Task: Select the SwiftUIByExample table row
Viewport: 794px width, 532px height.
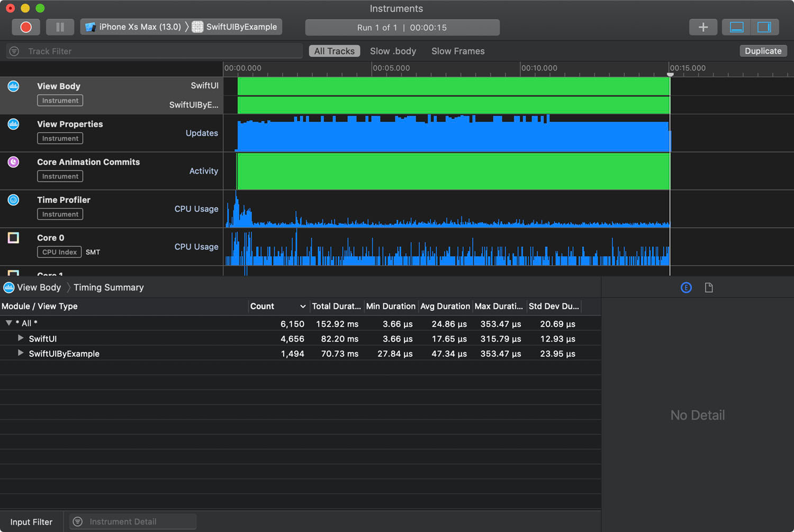Action: [300, 353]
